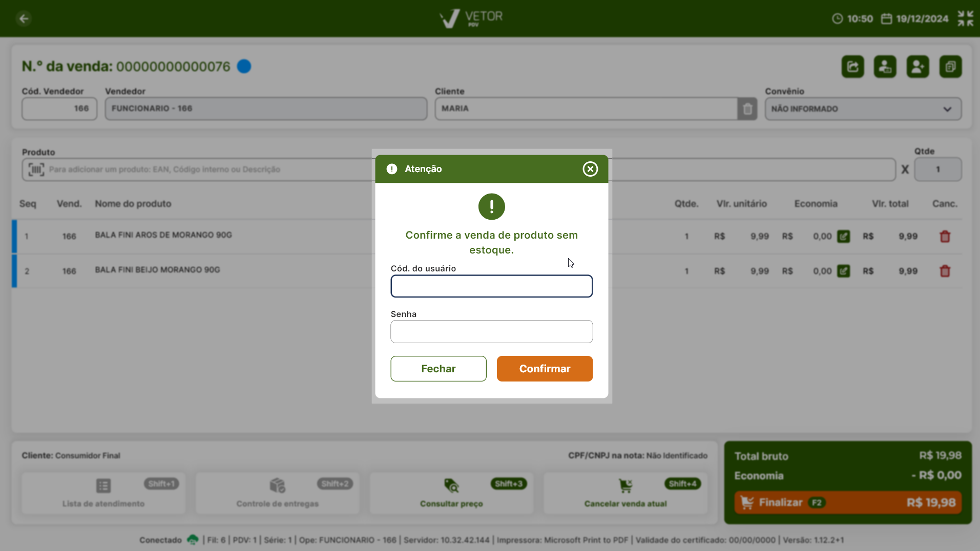Click the Controle de entregas box icon

coord(277,485)
